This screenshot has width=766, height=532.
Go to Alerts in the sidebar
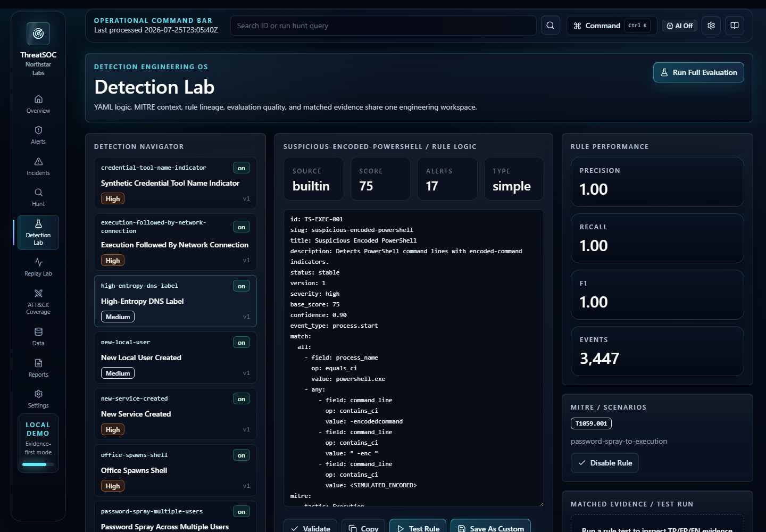pyautogui.click(x=38, y=135)
